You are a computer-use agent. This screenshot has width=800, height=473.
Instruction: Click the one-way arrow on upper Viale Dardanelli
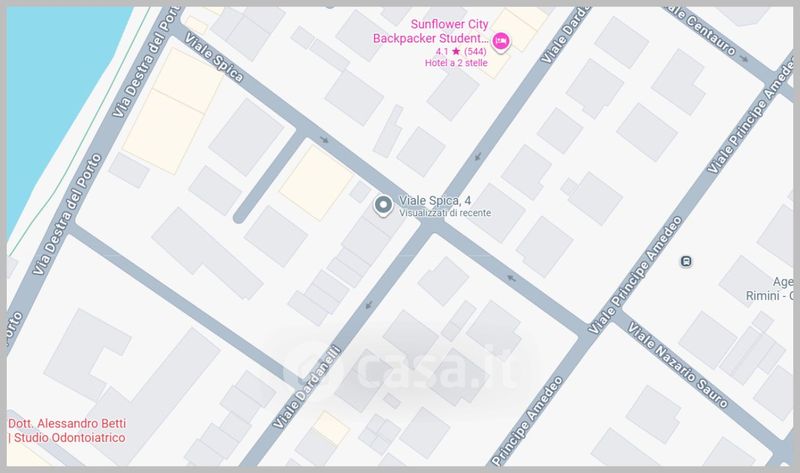click(x=477, y=157)
